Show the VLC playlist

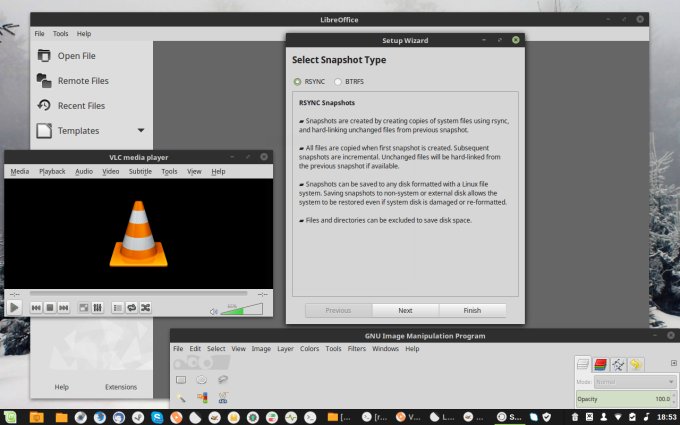click(x=117, y=308)
